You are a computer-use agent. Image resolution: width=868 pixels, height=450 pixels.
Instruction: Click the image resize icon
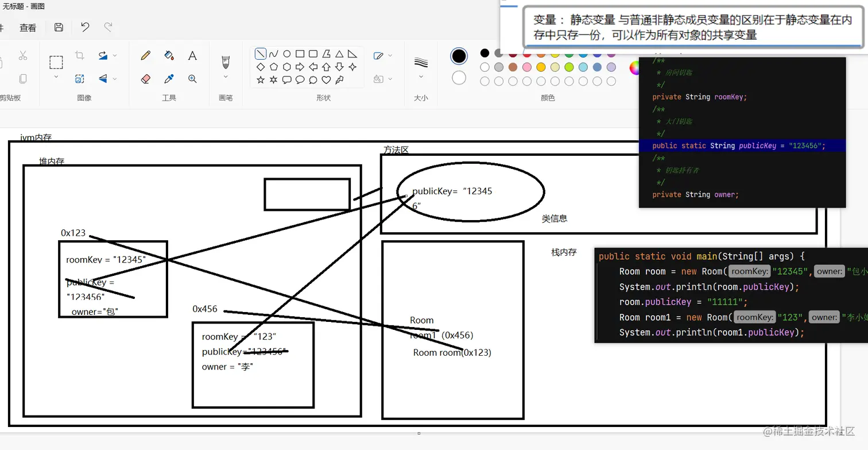(80, 79)
